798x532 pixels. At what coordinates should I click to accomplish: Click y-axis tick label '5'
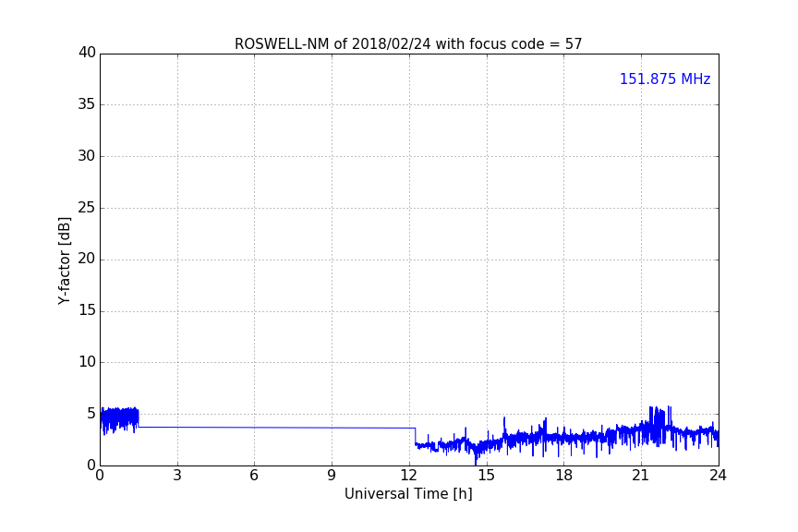[91, 414]
